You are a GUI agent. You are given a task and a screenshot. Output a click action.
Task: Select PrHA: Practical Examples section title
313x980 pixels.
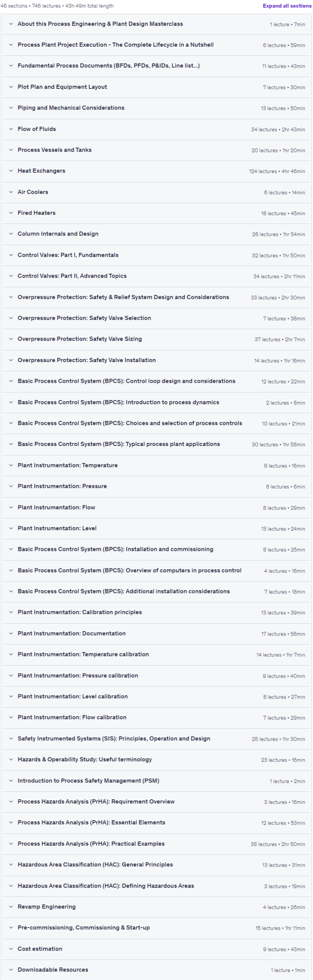pyautogui.click(x=91, y=844)
